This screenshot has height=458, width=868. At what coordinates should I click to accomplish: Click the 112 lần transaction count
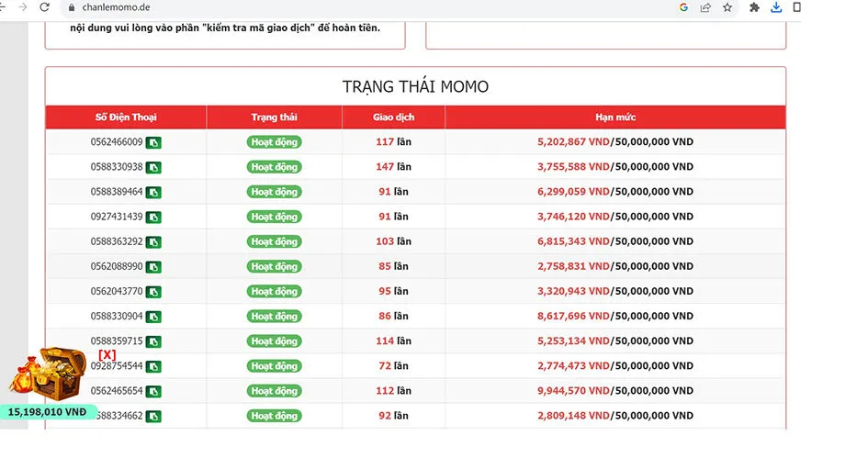click(394, 391)
